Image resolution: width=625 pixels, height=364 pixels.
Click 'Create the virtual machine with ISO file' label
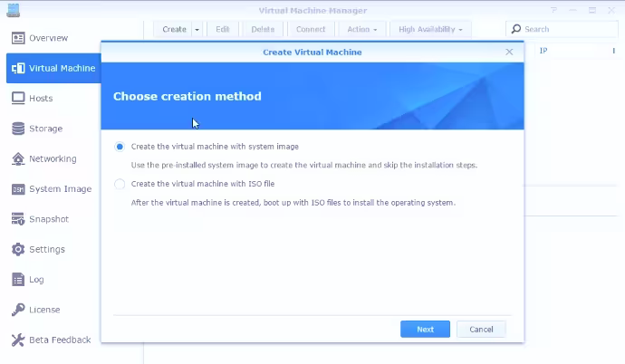click(x=203, y=184)
